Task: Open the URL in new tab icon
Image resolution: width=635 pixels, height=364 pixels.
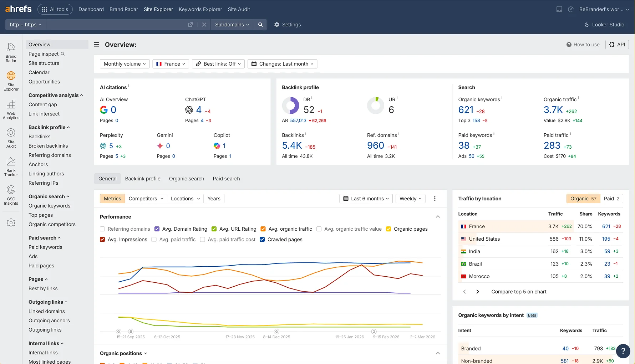Action: pyautogui.click(x=190, y=25)
